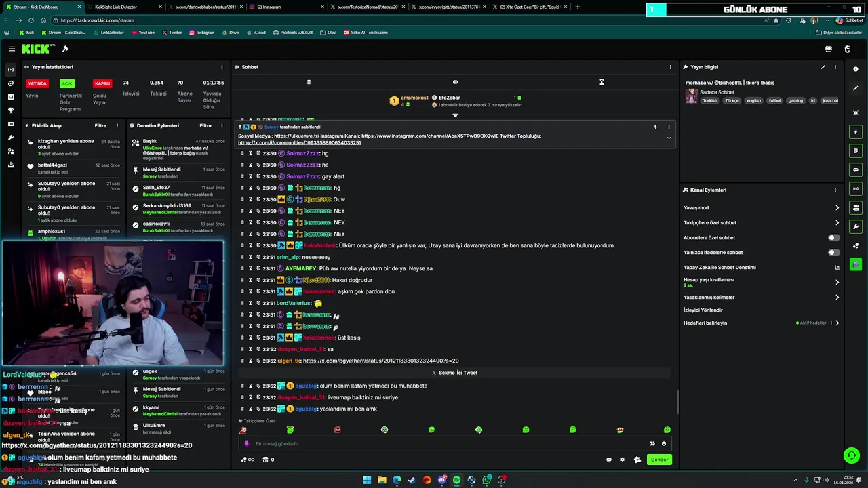The width and height of the screenshot is (868, 488).
Task: Open the chain link sidebar icon
Action: tap(10, 83)
